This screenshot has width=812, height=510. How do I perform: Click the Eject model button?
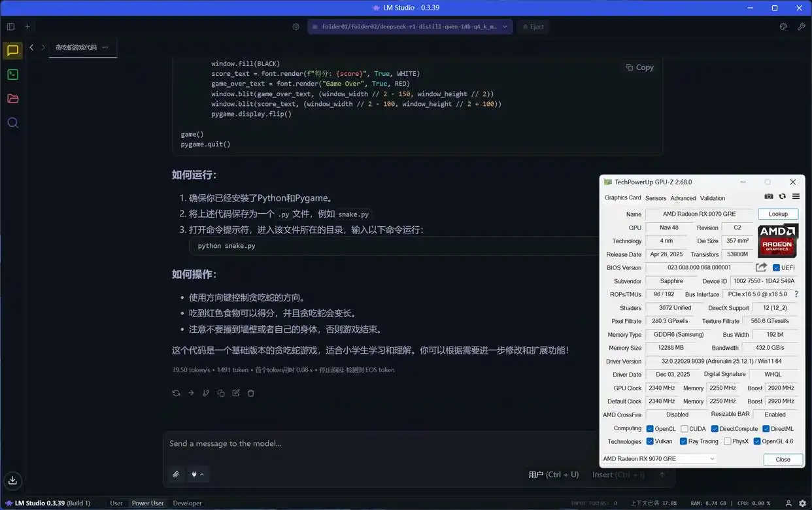(x=532, y=27)
